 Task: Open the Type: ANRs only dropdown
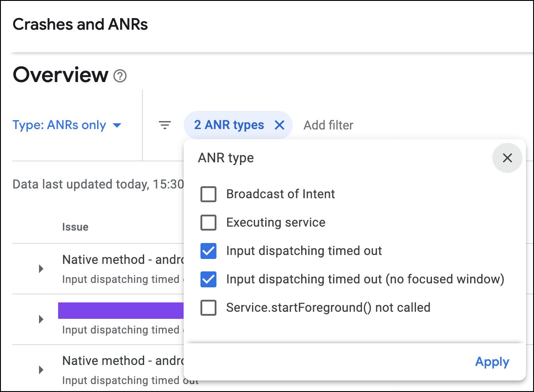[67, 125]
